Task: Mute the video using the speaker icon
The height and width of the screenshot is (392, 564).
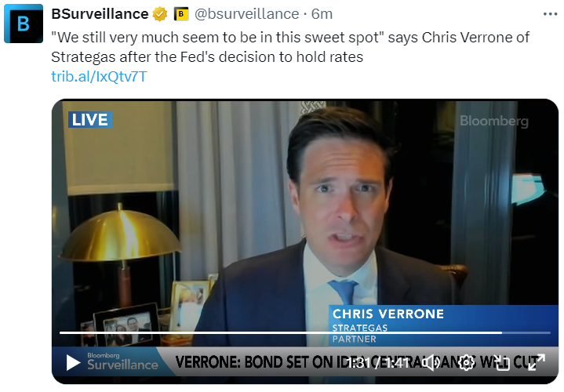Action: (431, 362)
